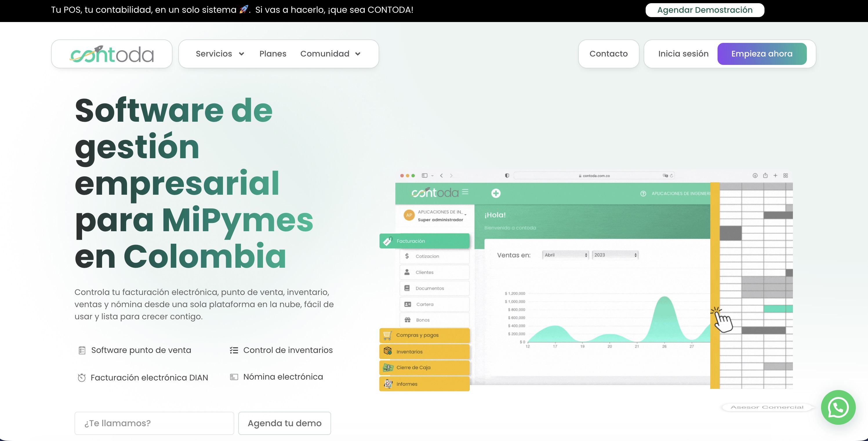Image resolution: width=868 pixels, height=441 pixels.
Task: Click the Software punto de venta text
Action: click(141, 350)
